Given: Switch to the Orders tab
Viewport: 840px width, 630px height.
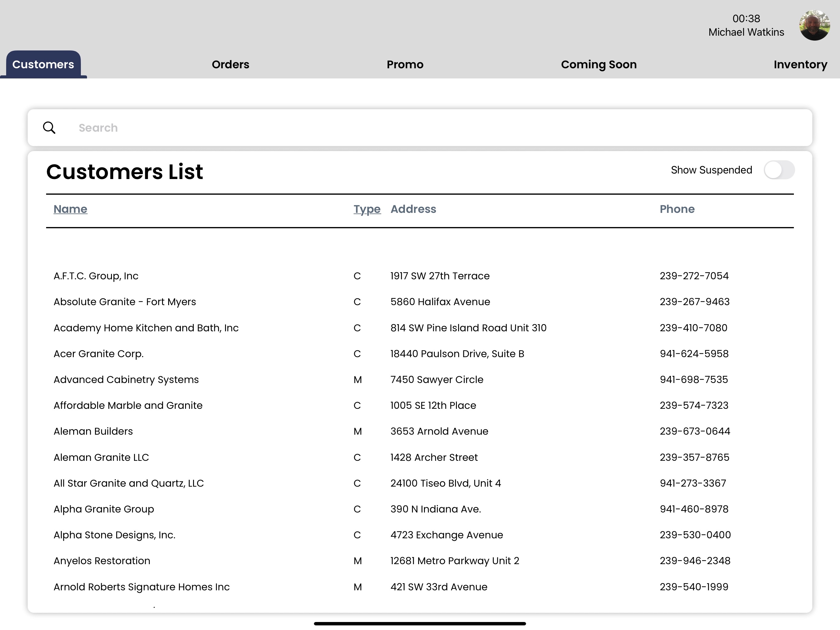Looking at the screenshot, I should coord(230,65).
